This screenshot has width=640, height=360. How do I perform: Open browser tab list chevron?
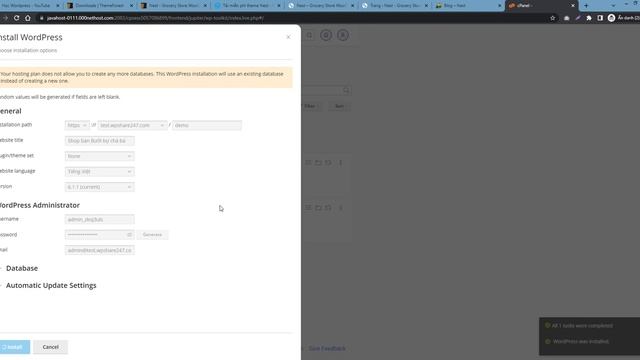click(x=613, y=6)
